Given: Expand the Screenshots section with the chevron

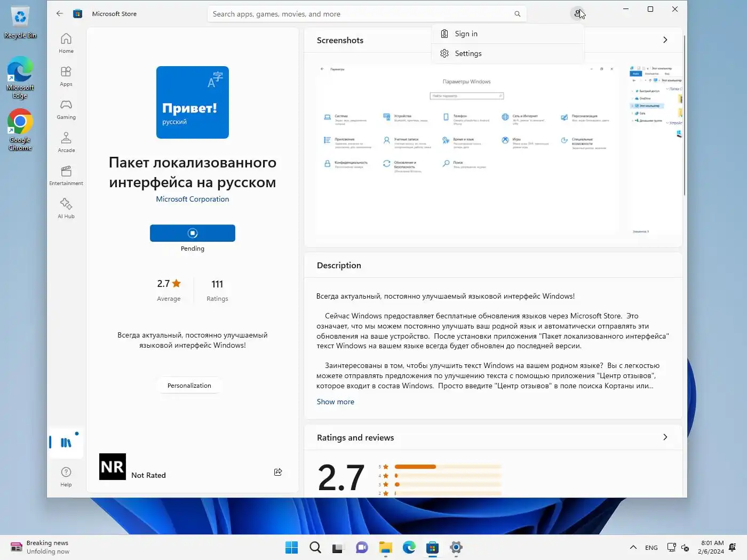Looking at the screenshot, I should (x=665, y=40).
